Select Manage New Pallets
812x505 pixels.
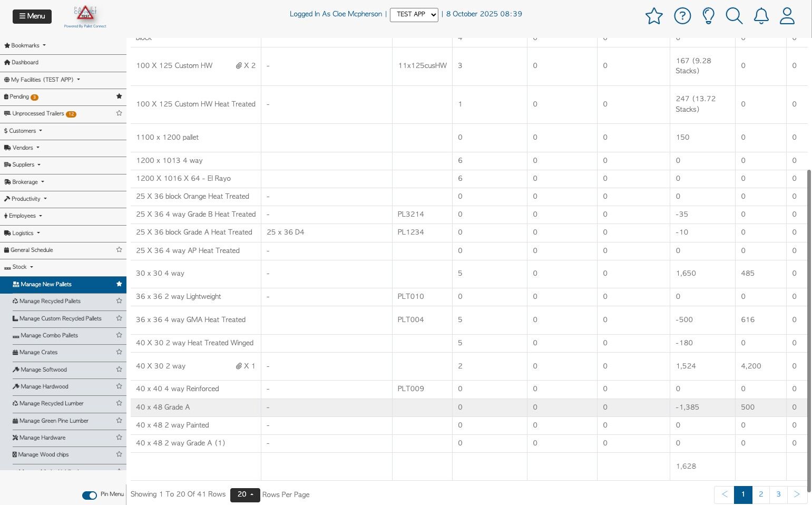pos(42,284)
